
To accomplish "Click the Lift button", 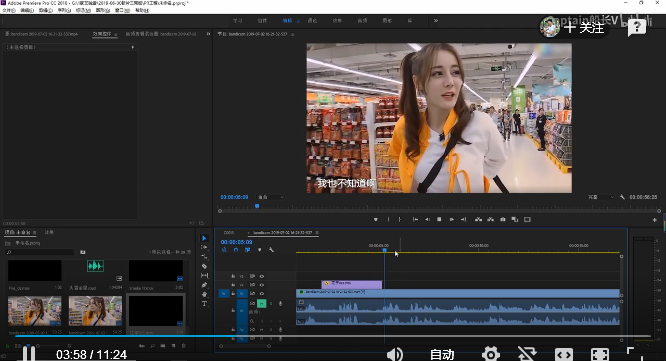I will [x=478, y=220].
